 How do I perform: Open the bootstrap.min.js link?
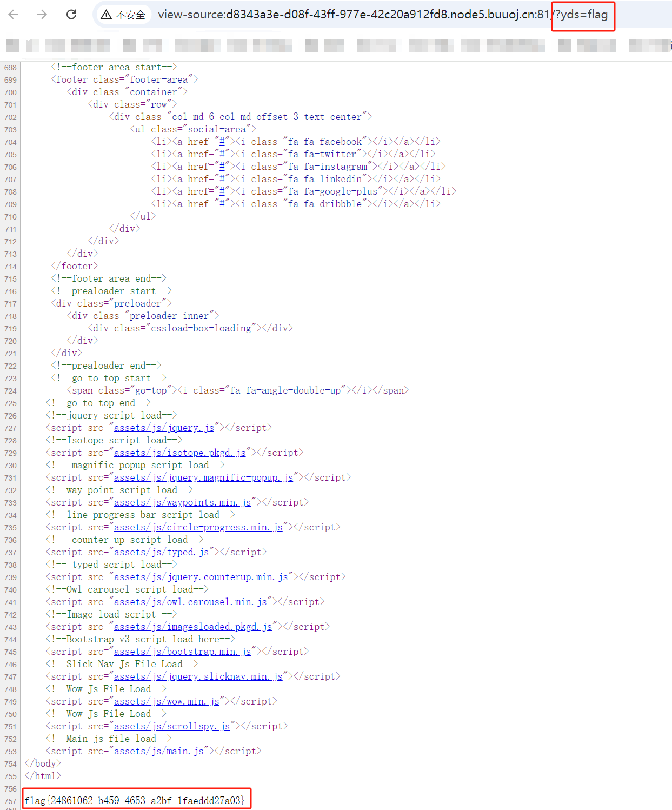pyautogui.click(x=182, y=652)
